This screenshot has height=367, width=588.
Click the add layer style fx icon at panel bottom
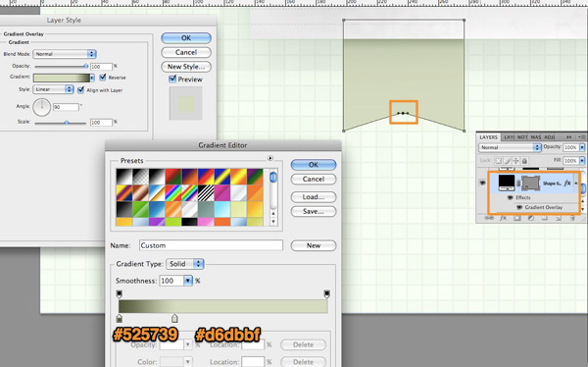(503, 218)
